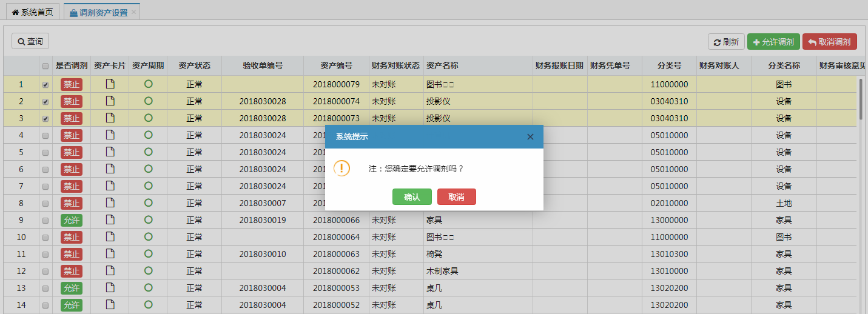This screenshot has width=868, height=314.
Task: Open asset card icon in row 11
Action: (110, 253)
